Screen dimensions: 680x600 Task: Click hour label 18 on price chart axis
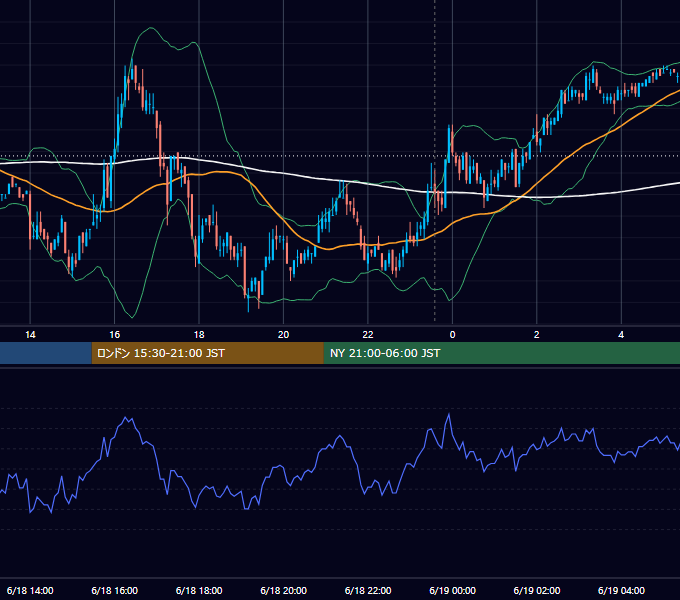[x=199, y=335]
